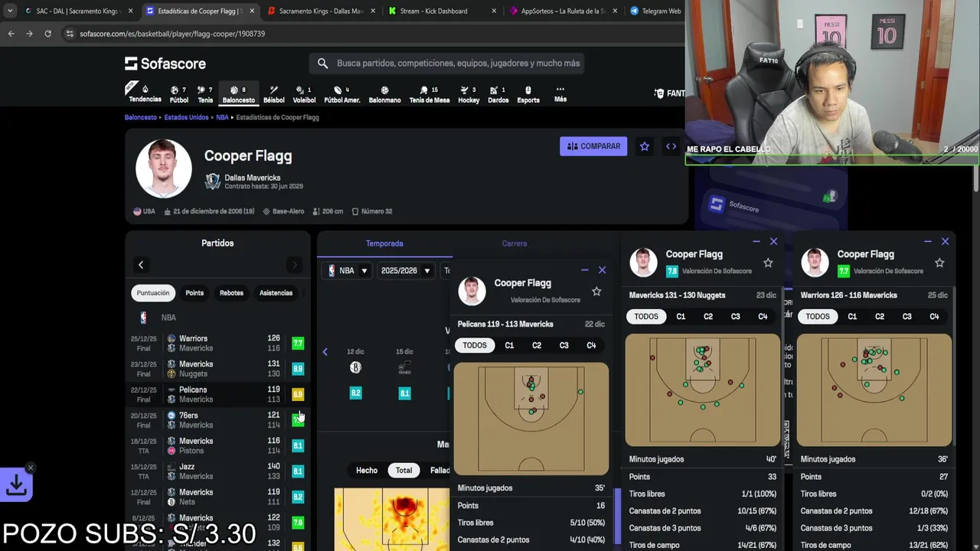Image resolution: width=980 pixels, height=551 pixels.
Task: Follow the NBA breadcrumb link
Action: 222,117
